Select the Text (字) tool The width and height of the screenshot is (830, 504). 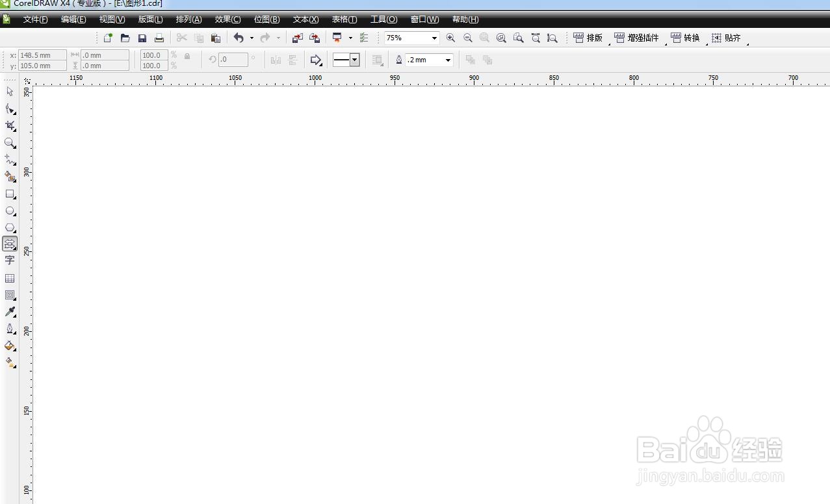pyautogui.click(x=10, y=260)
